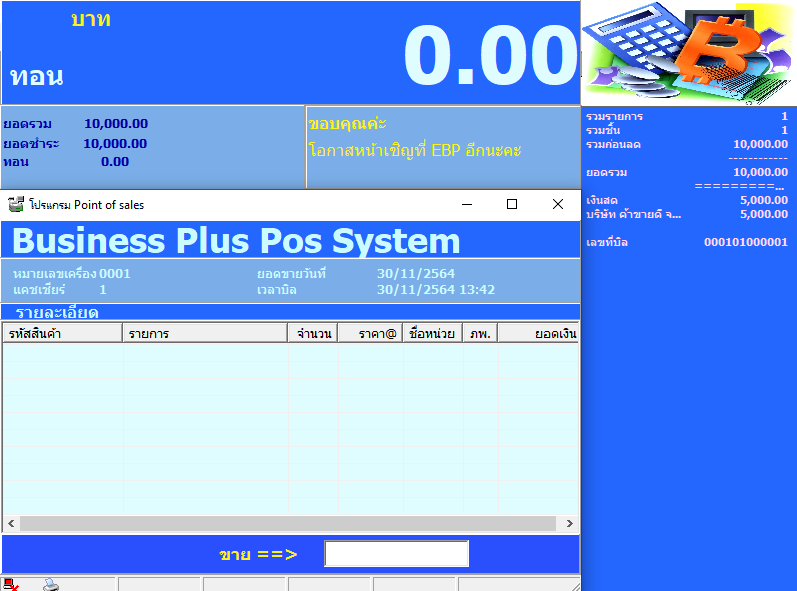The image size is (797, 591).
Task: Click the ภพ. column header
Action: click(480, 333)
